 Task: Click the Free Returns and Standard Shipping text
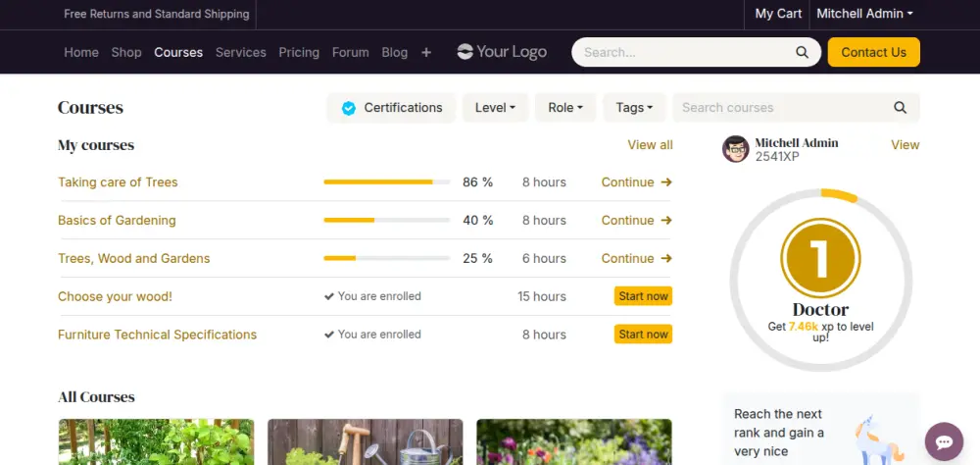pos(156,14)
